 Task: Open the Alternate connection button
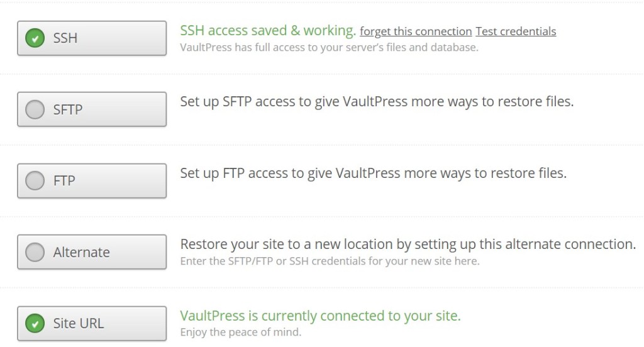coord(92,252)
